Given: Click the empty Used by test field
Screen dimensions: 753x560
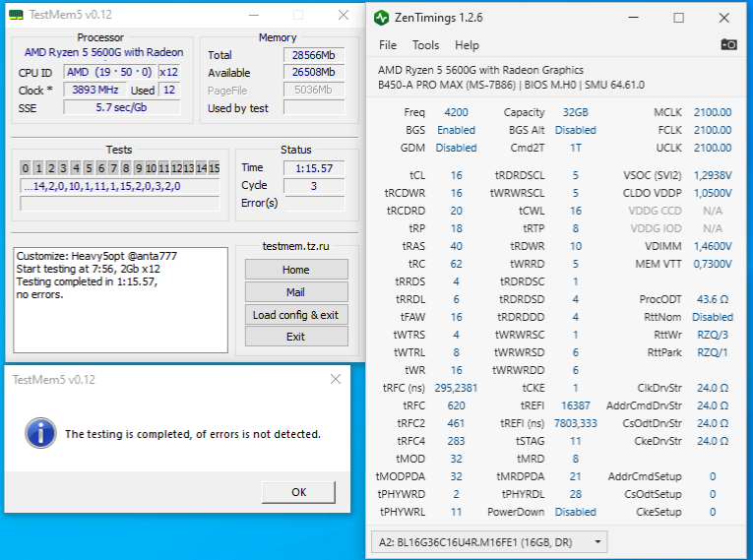Looking at the screenshot, I should pos(314,107).
